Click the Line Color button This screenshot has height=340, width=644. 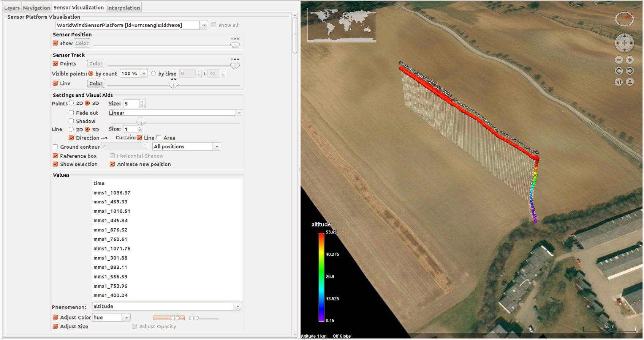pos(96,83)
